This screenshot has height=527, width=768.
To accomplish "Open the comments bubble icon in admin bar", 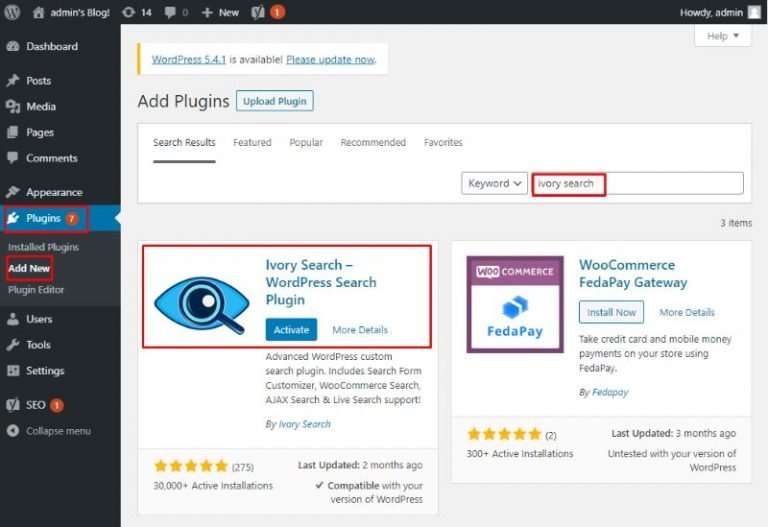I will (170, 12).
